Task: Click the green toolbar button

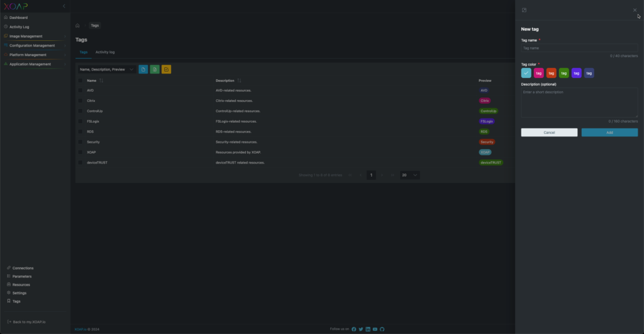Action: [155, 69]
